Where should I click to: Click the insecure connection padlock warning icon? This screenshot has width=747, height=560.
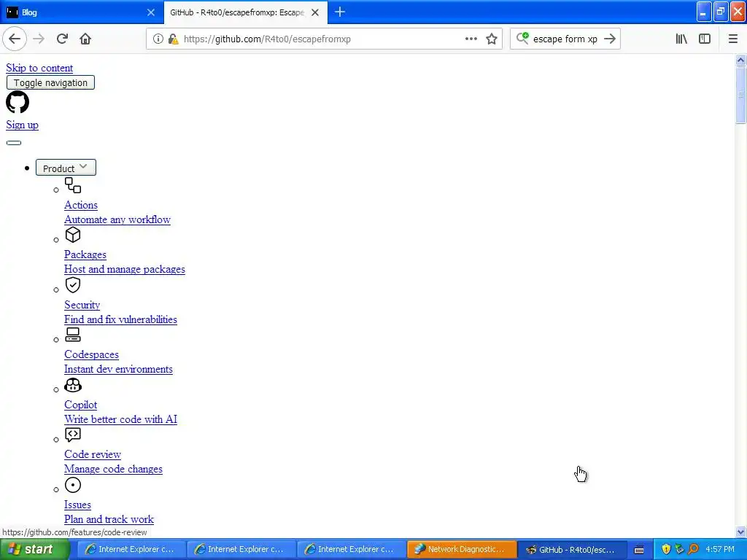point(174,39)
